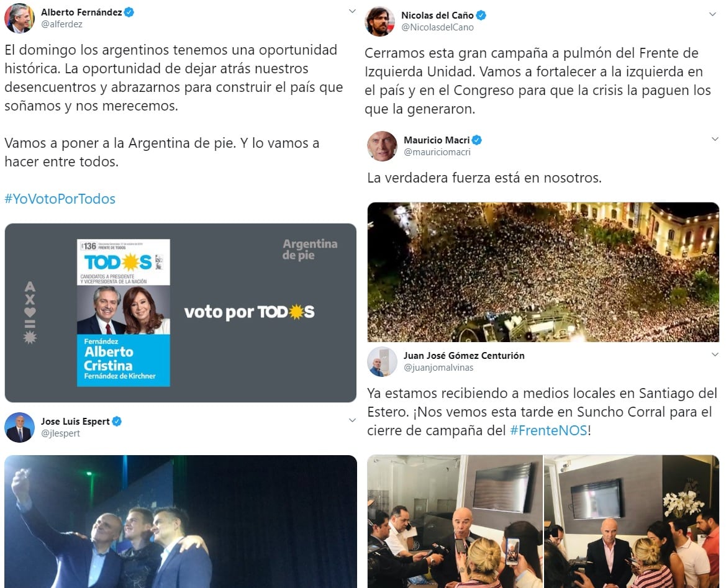The width and height of the screenshot is (726, 588).
Task: Open Juan José Gómez Centurión's avatar
Action: click(382, 361)
